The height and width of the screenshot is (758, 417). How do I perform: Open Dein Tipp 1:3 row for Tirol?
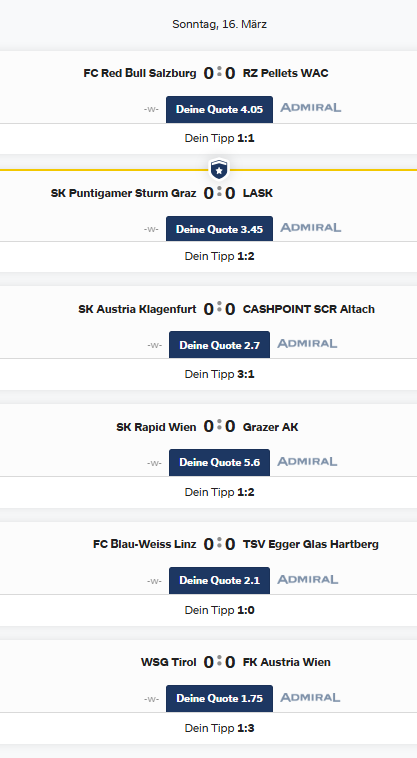coord(208,728)
